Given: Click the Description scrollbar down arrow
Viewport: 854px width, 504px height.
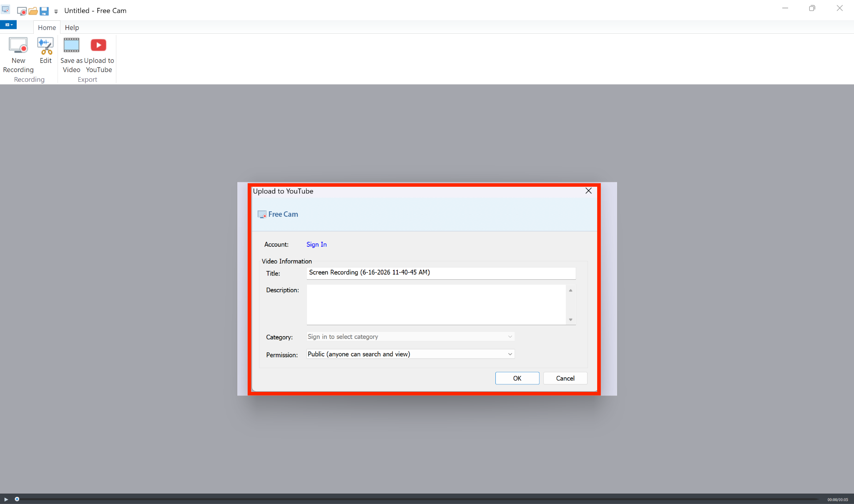Looking at the screenshot, I should tap(570, 320).
